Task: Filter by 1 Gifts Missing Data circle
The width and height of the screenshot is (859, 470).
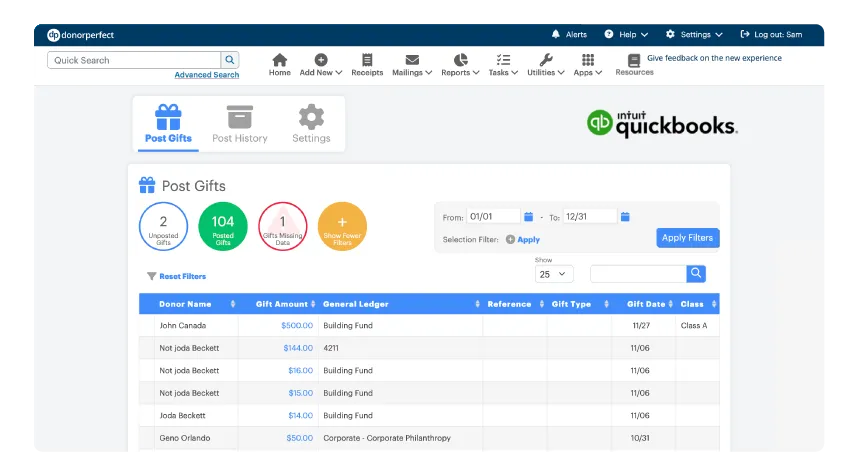Action: (x=283, y=226)
